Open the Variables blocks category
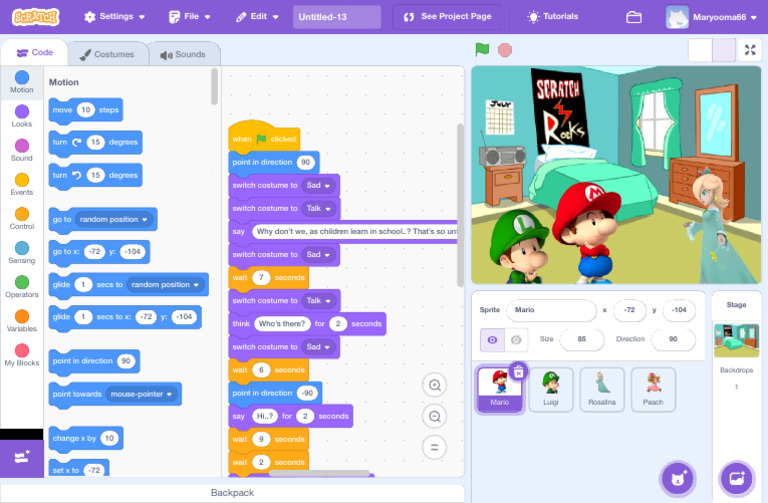 [22, 321]
